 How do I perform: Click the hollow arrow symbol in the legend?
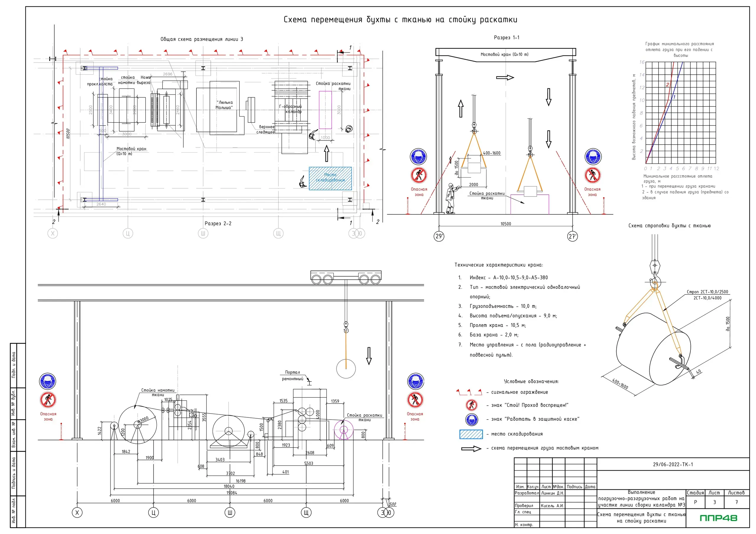pyautogui.click(x=471, y=449)
